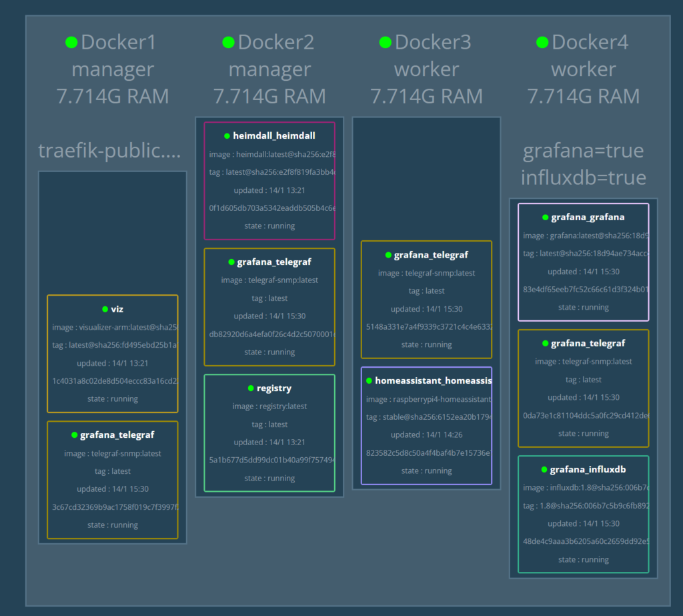Click the green status dot beside Docker2

click(x=228, y=42)
